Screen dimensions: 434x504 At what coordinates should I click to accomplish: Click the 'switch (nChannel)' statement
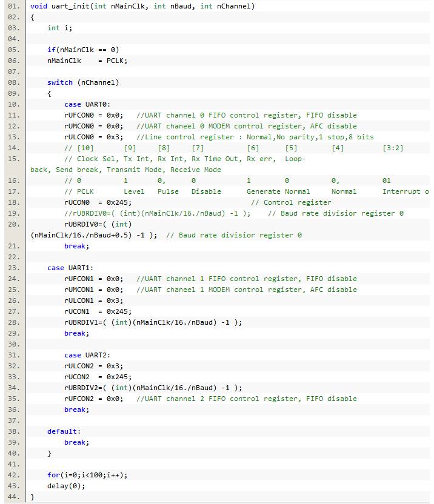(83, 82)
